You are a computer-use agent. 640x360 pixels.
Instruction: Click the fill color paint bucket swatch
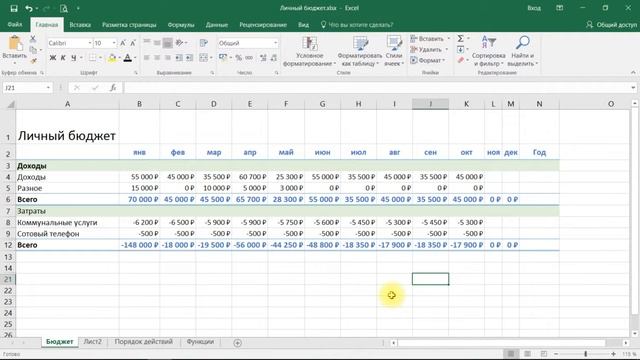[x=111, y=58]
